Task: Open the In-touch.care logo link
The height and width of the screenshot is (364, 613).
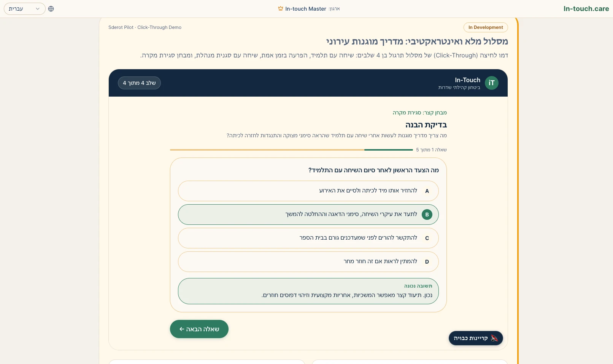Action: [586, 9]
